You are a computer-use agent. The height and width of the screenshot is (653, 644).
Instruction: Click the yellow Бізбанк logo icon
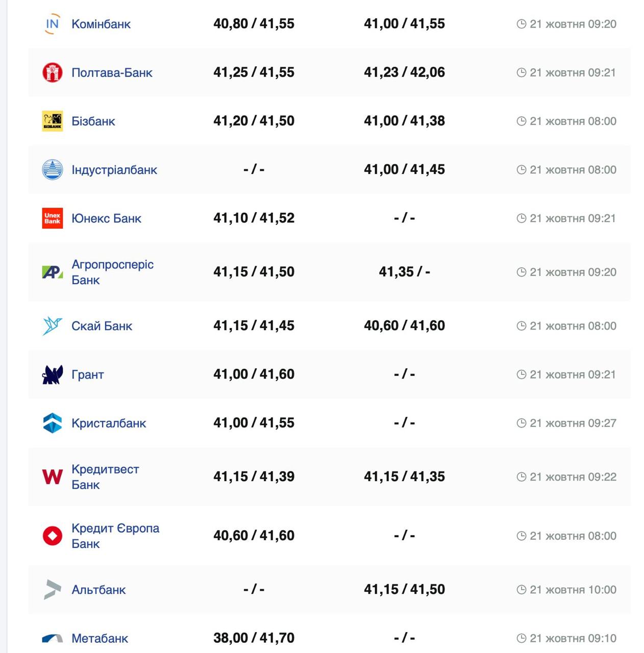[x=52, y=121]
